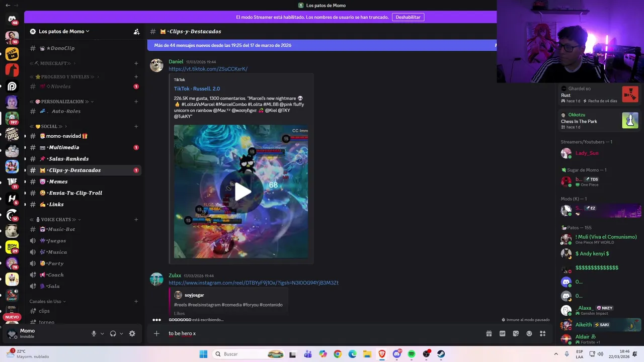The width and height of the screenshot is (644, 362).
Task: Join the Music-Bot voice channel
Action: pyautogui.click(x=84, y=229)
